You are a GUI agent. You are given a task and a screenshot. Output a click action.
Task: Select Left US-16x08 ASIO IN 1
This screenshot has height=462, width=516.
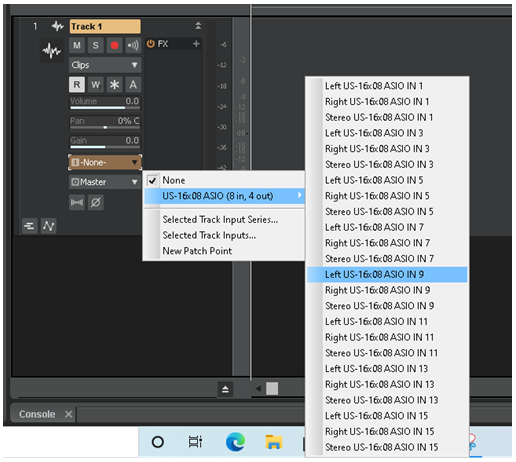[x=387, y=86]
